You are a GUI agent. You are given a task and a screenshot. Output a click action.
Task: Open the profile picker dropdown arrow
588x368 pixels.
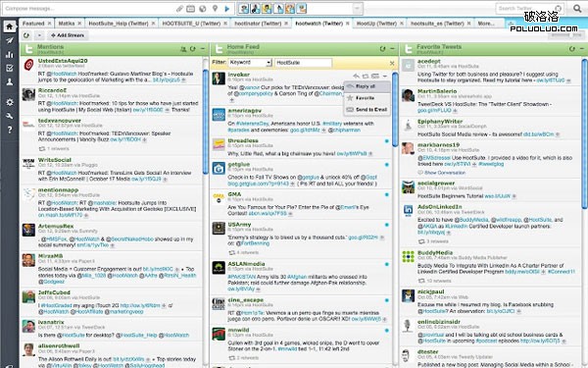(x=358, y=8)
